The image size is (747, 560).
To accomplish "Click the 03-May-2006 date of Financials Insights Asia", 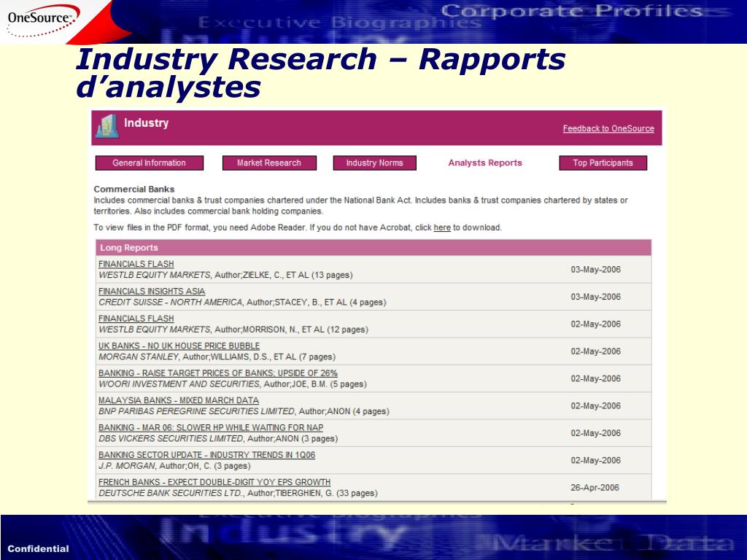I will tap(595, 297).
